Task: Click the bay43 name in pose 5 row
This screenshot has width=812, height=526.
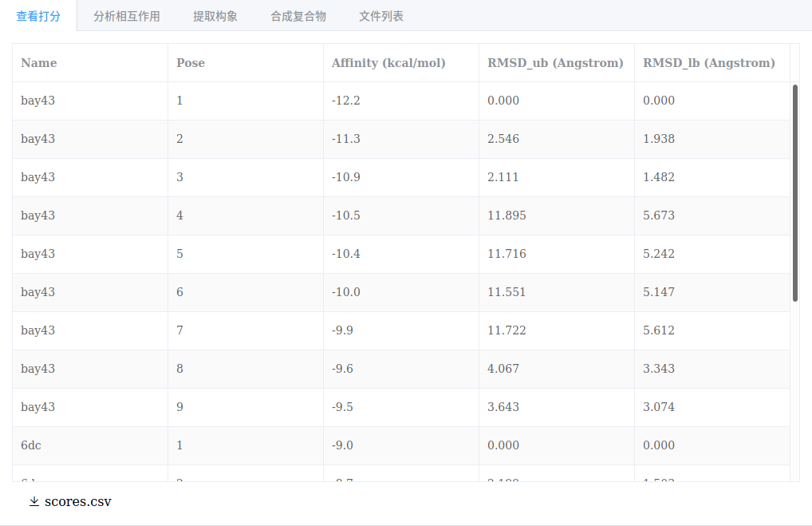Action: tap(37, 254)
